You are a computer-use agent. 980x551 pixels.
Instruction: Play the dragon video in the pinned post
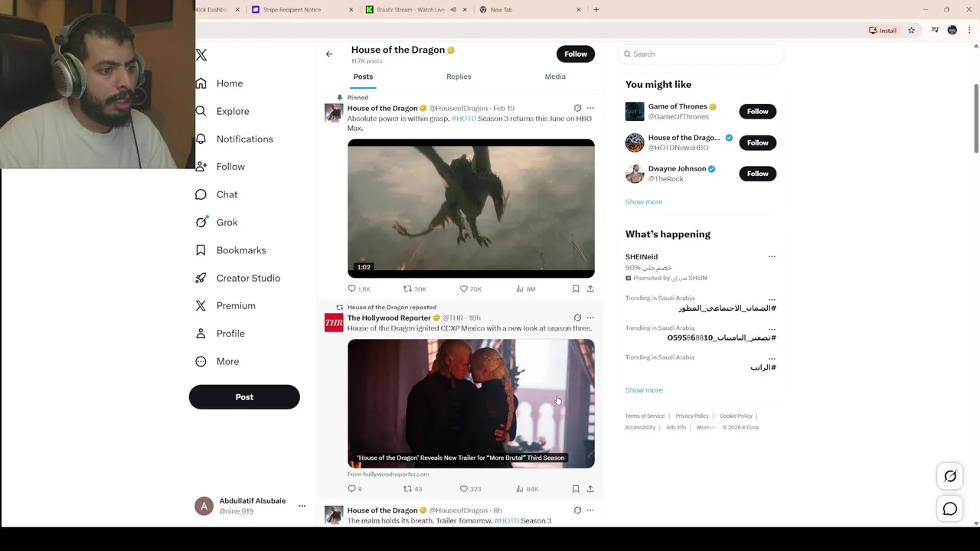point(471,208)
